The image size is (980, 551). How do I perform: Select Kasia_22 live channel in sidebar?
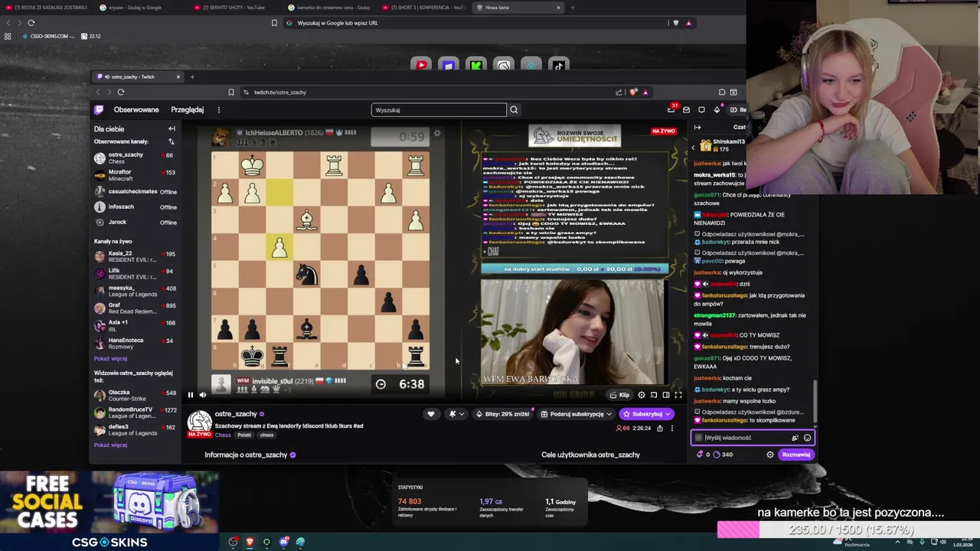click(x=135, y=256)
